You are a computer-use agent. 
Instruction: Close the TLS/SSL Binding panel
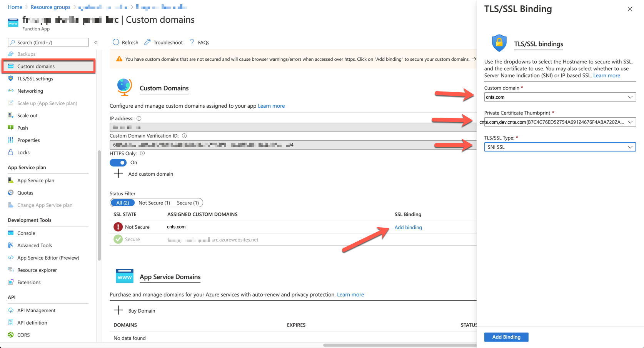click(630, 9)
